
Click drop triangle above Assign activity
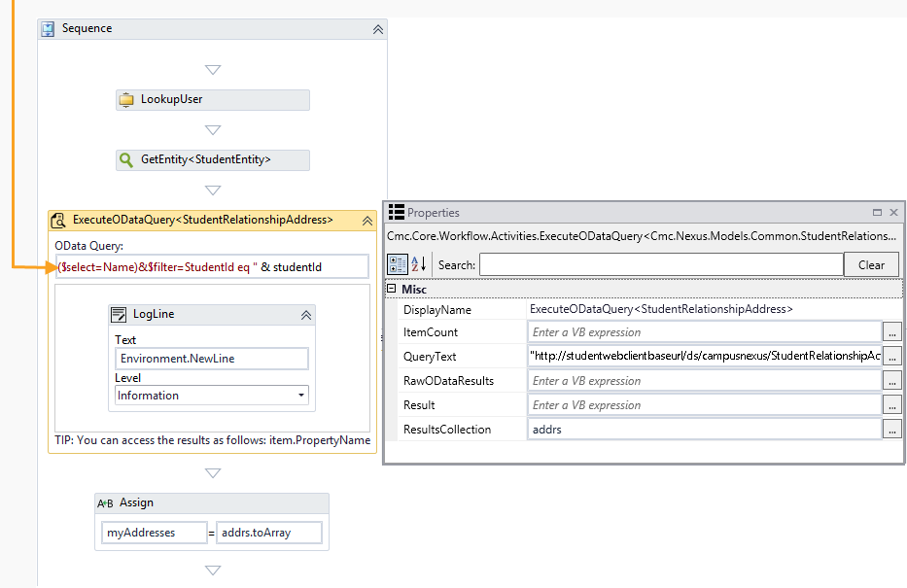[213, 473]
